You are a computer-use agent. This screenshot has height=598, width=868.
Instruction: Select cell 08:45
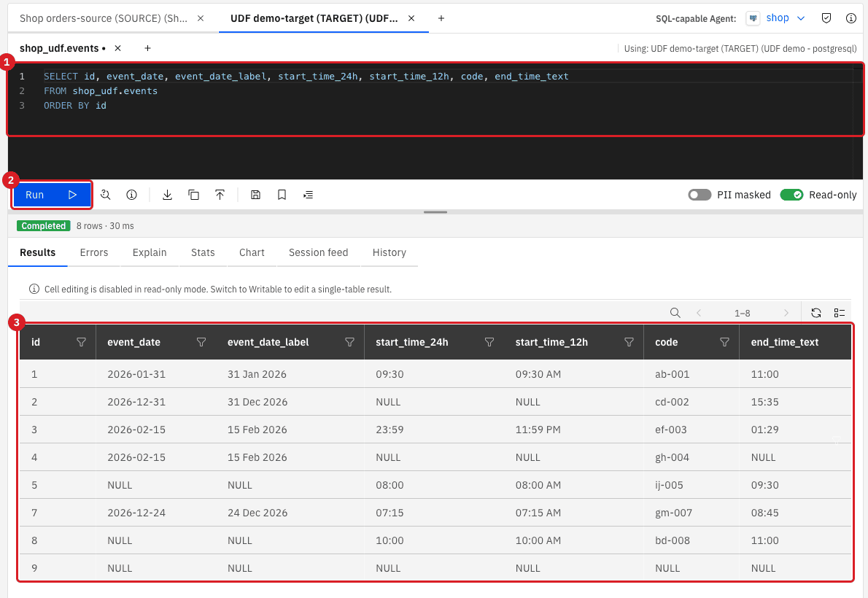pyautogui.click(x=765, y=513)
